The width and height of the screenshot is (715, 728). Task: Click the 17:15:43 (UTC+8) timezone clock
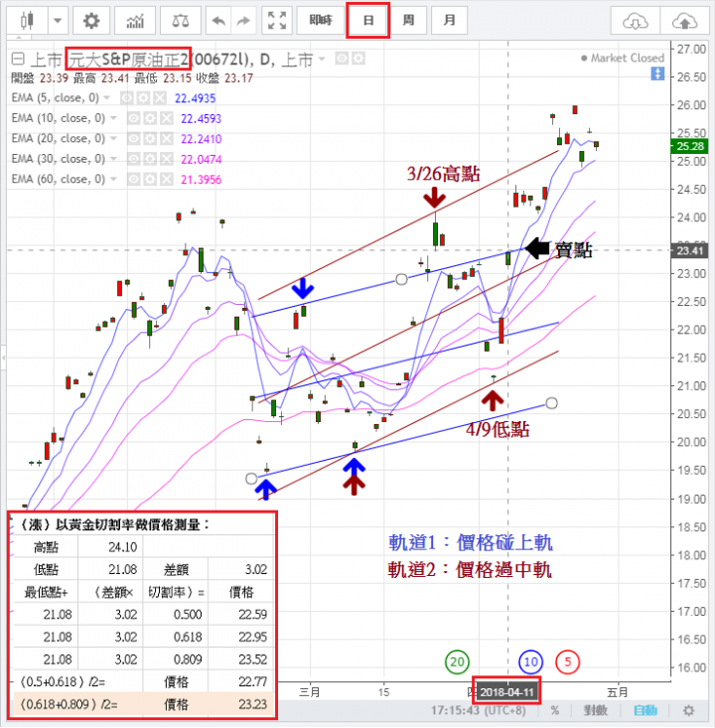479,710
